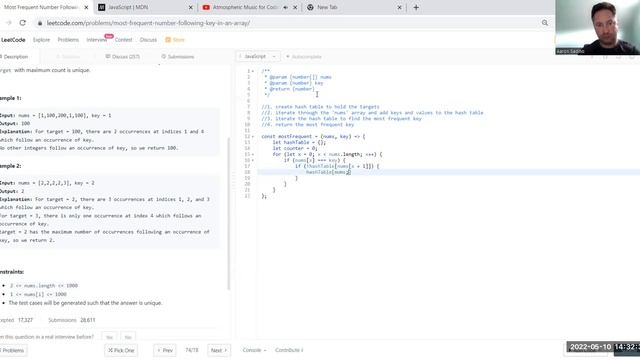
Task: Open a new browser tab with plus
Action: coord(416,7)
